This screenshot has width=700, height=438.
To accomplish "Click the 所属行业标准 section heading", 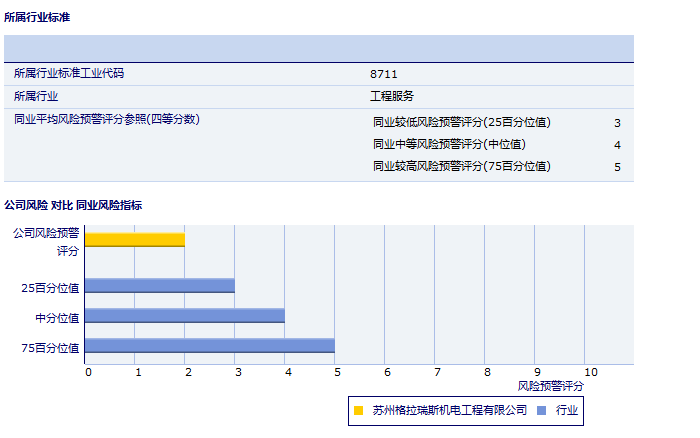I will pyautogui.click(x=37, y=18).
